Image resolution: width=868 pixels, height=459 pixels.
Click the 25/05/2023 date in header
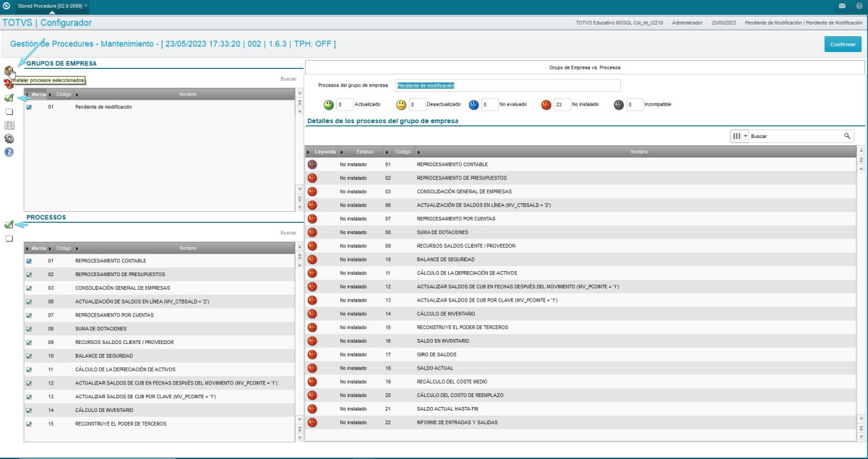tap(723, 23)
